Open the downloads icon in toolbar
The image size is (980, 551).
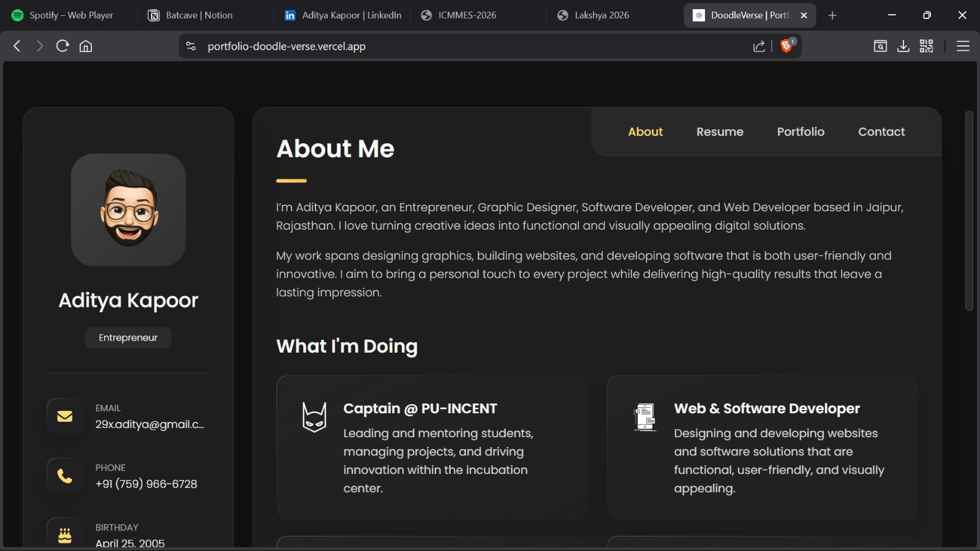[x=903, y=45]
